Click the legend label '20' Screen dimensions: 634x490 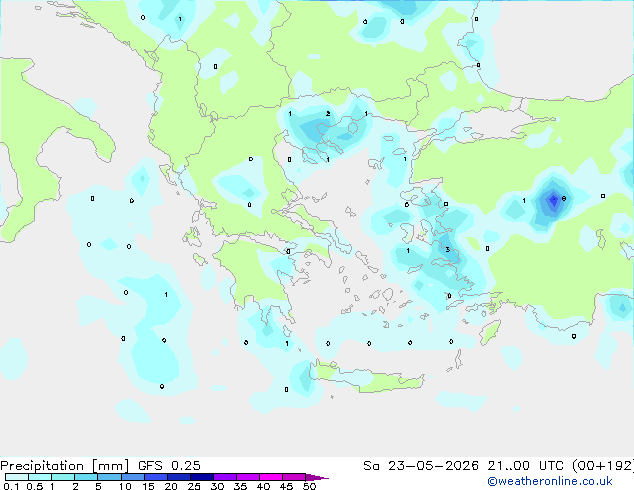tap(171, 486)
